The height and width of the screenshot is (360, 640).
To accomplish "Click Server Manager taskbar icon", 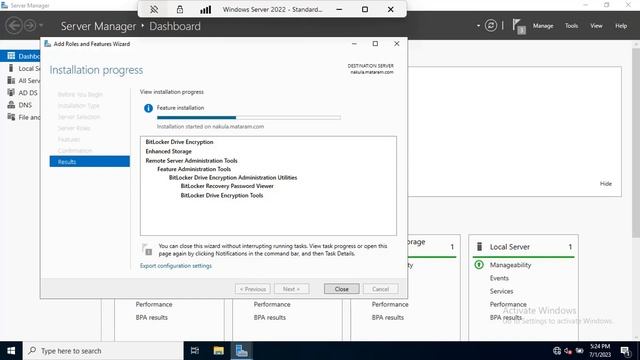I will 241,351.
